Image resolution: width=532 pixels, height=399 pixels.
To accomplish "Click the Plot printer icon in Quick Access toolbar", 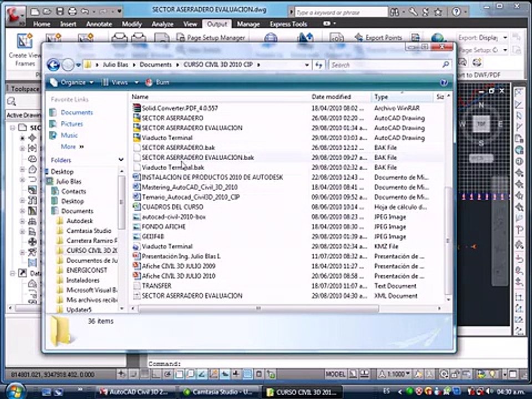I will click(72, 12).
